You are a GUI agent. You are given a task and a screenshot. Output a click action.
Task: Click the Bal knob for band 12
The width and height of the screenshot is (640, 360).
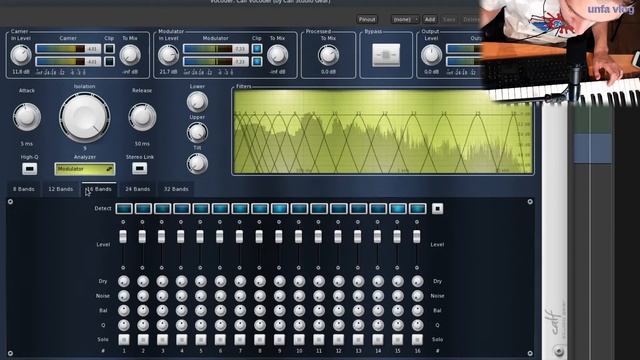(x=338, y=310)
